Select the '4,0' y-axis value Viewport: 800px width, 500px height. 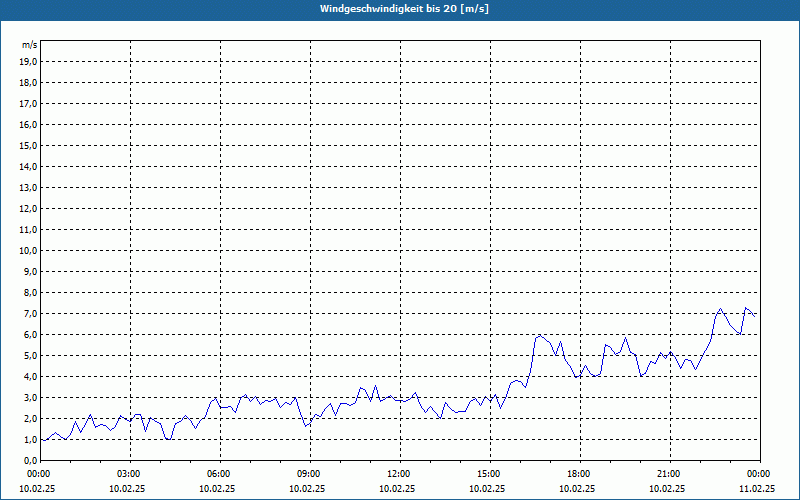pos(31,377)
